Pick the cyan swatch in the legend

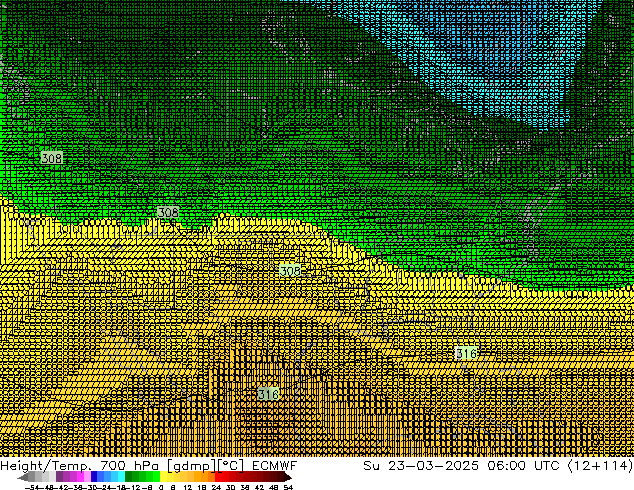click(121, 476)
